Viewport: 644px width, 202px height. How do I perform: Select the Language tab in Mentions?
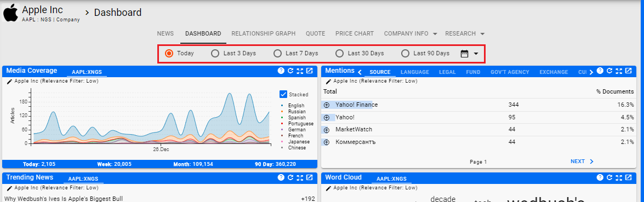pos(415,72)
